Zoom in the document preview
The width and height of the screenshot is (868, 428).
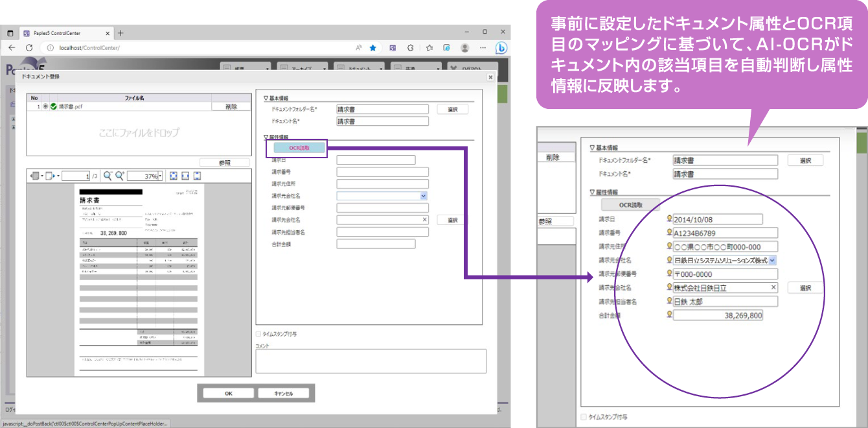click(119, 176)
